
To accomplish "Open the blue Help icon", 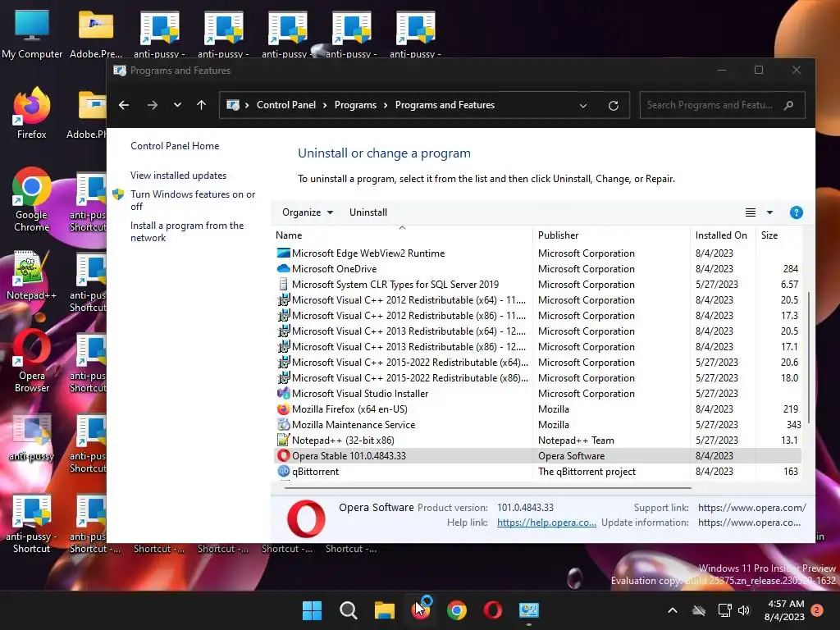I will 796,212.
